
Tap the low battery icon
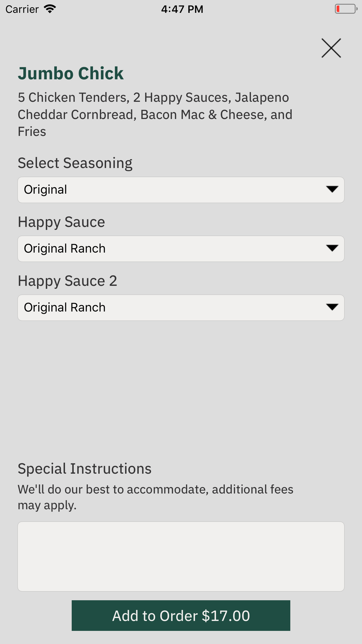[346, 9]
